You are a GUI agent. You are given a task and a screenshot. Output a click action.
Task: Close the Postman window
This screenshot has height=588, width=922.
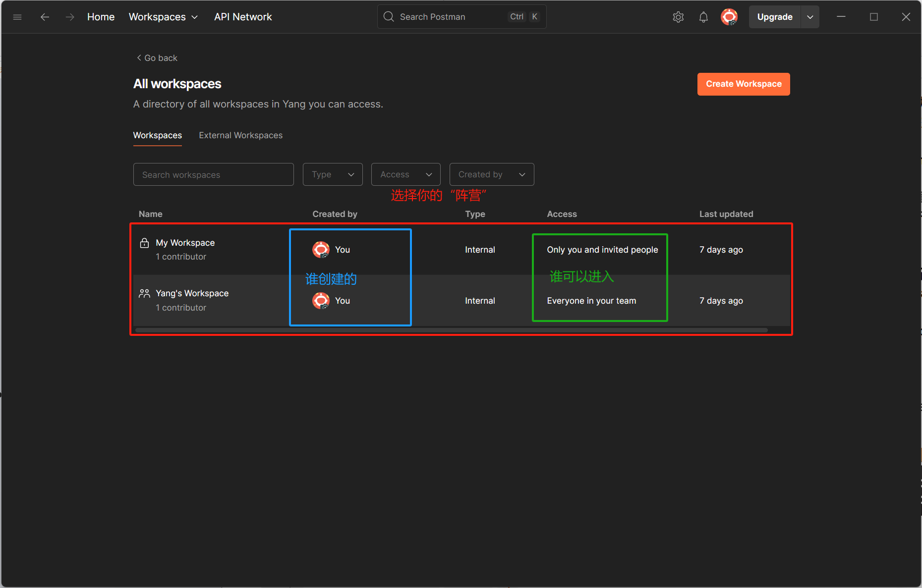[906, 17]
